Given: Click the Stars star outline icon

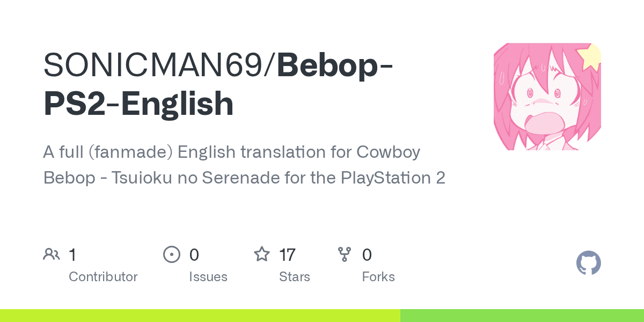Looking at the screenshot, I should click(262, 254).
